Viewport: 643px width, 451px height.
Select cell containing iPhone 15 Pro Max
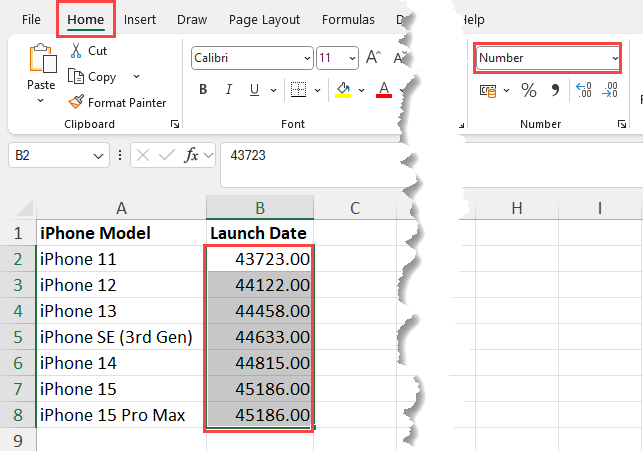[x=121, y=415]
